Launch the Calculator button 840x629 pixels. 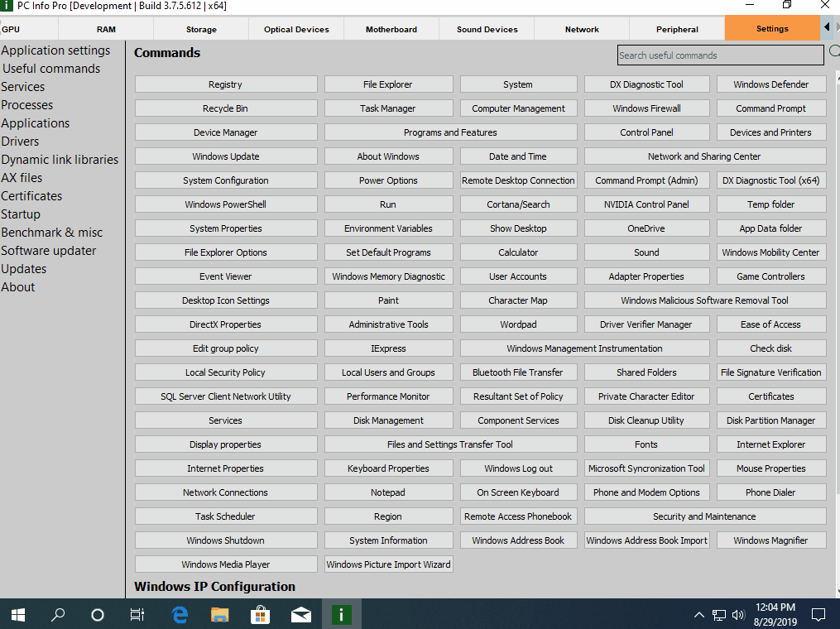point(519,252)
